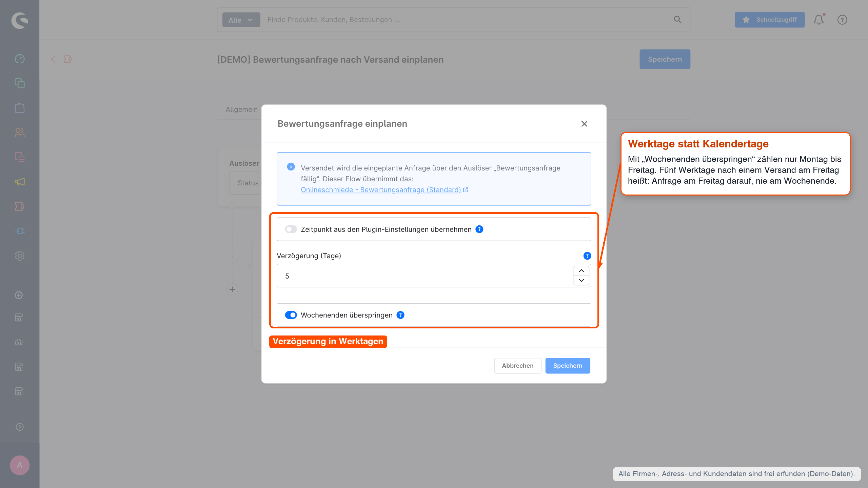Viewport: 868px width, 488px height.
Task: Open the Alle search filter dropdown
Action: pyautogui.click(x=241, y=20)
